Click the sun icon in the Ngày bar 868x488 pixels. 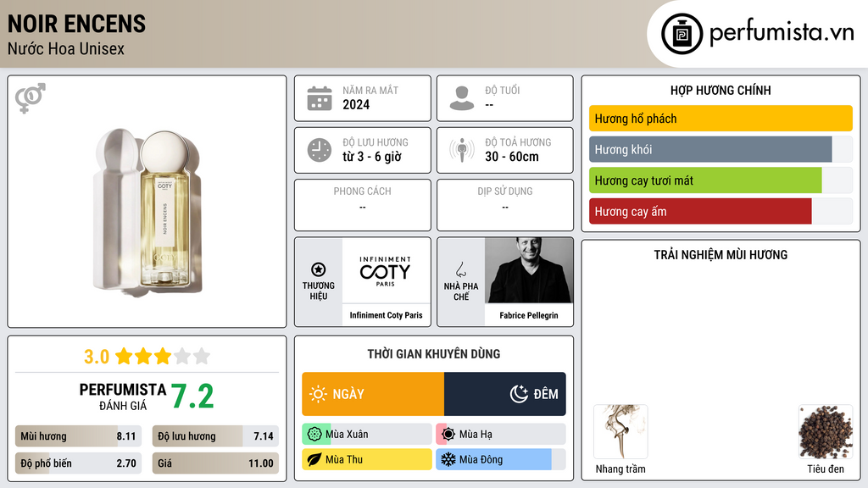318,394
